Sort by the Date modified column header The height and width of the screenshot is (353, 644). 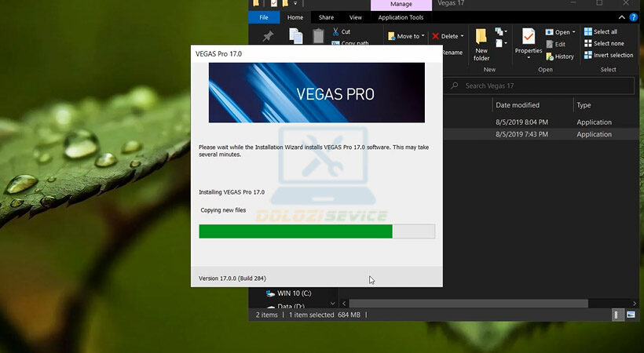tap(517, 105)
